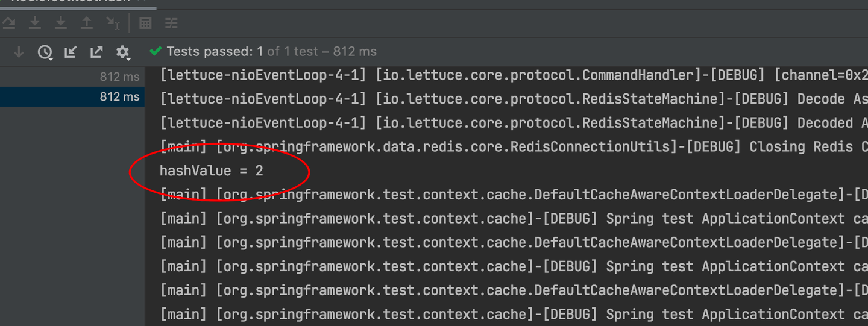Open the test history clock dropdown

(45, 52)
